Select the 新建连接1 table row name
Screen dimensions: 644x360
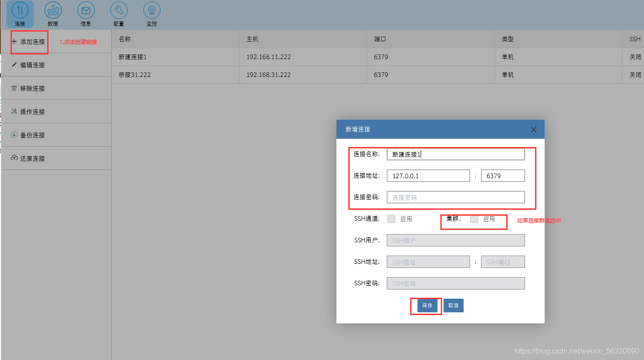(132, 57)
